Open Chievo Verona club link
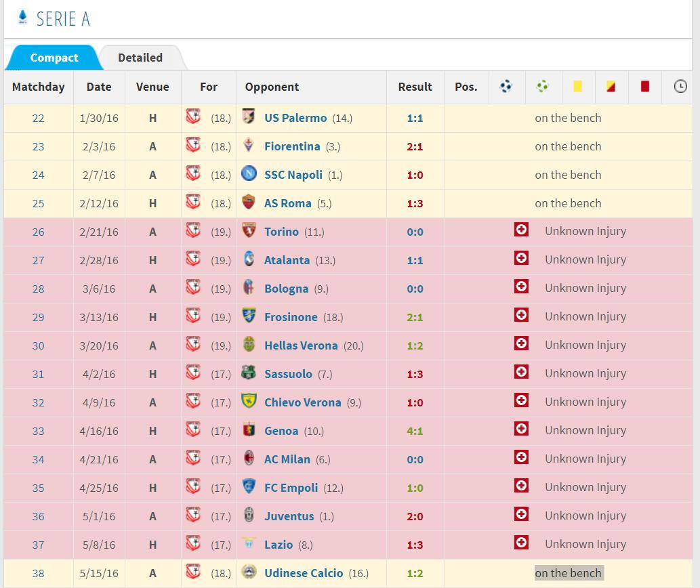 click(303, 402)
